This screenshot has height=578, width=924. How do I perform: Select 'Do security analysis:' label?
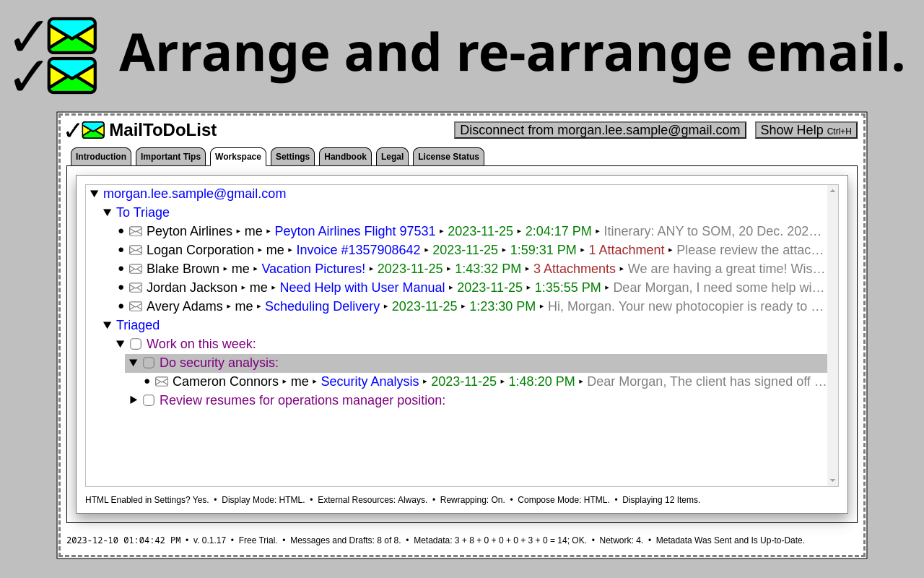click(219, 363)
